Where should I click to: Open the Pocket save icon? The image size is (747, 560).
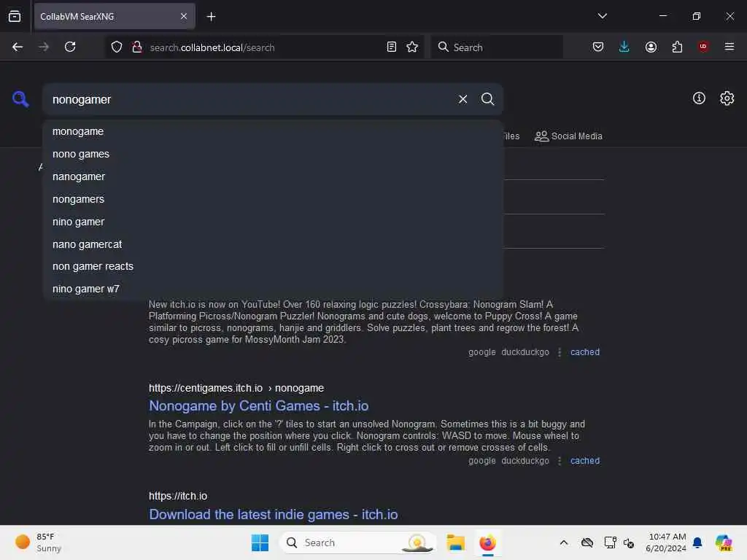click(598, 47)
